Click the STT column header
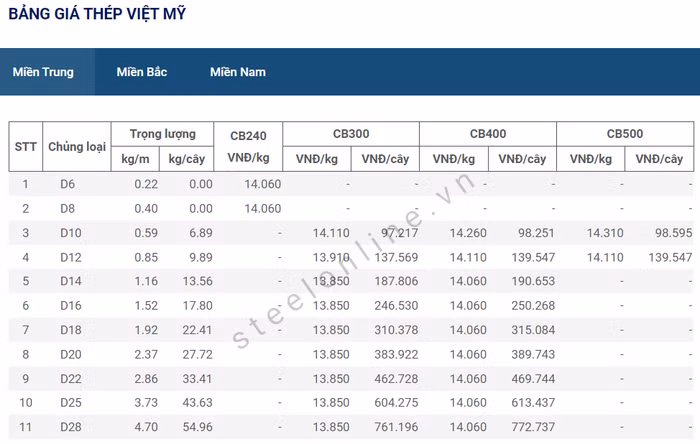Image resolution: width=700 pixels, height=444 pixels. 26,146
